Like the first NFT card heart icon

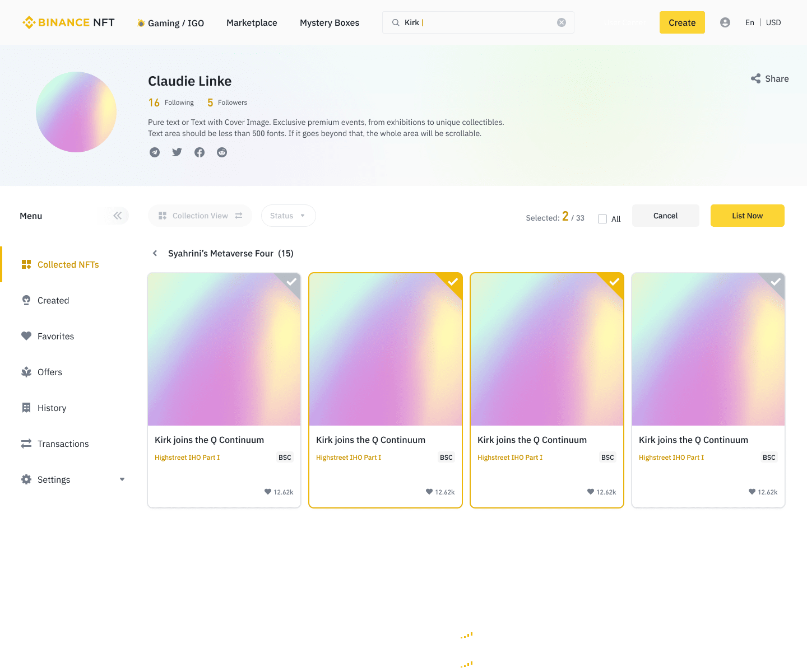click(x=268, y=492)
